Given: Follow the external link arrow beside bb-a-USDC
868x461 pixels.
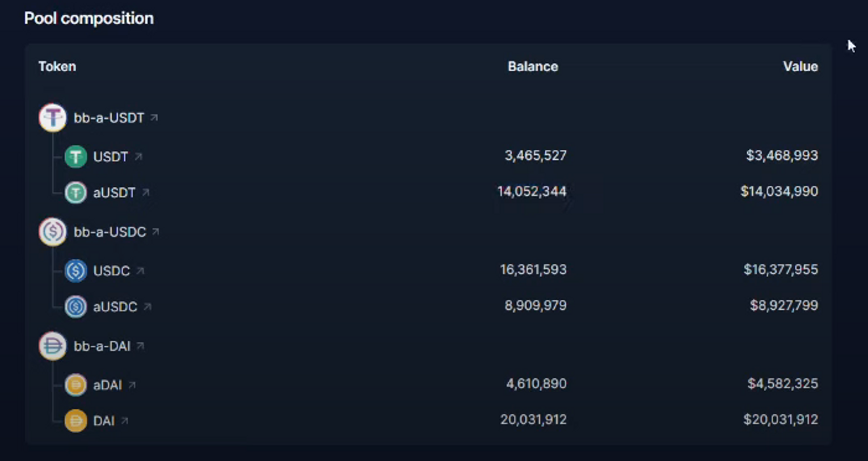Looking at the screenshot, I should tap(155, 232).
